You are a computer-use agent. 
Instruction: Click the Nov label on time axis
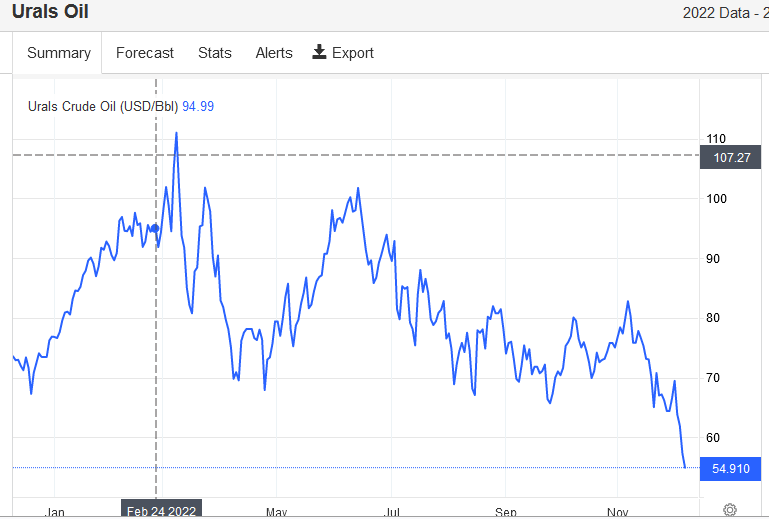(618, 512)
